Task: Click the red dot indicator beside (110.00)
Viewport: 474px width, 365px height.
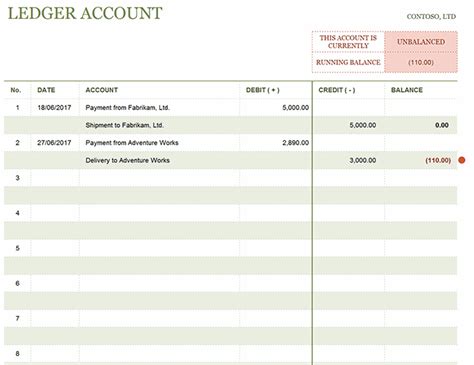Action: pos(462,160)
